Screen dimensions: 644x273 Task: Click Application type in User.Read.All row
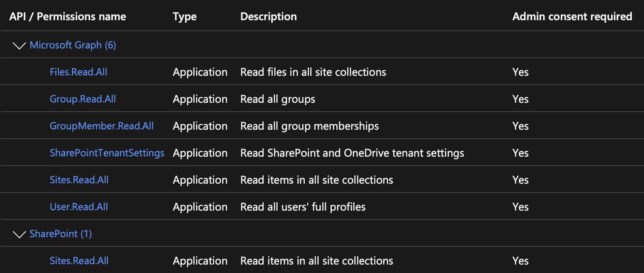[x=200, y=207]
